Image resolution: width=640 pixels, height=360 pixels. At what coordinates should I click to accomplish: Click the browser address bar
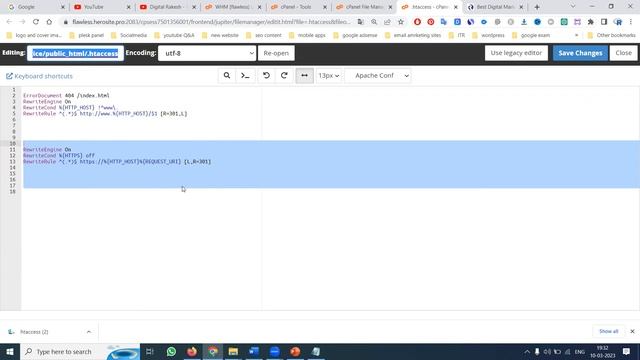pos(210,22)
